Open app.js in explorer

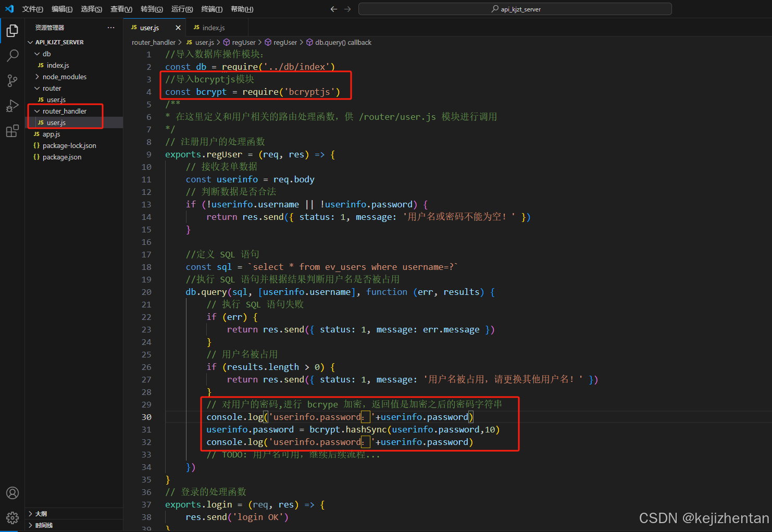(74, 134)
